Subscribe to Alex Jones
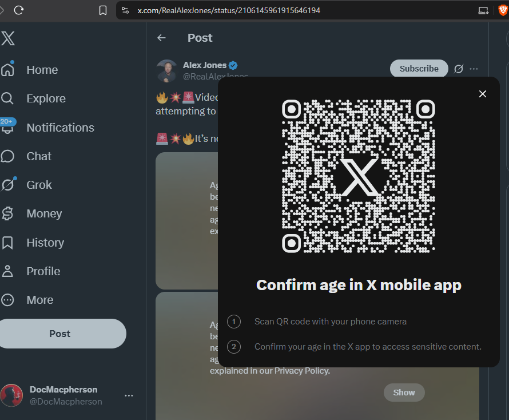Image resolution: width=509 pixels, height=420 pixels. pos(419,69)
